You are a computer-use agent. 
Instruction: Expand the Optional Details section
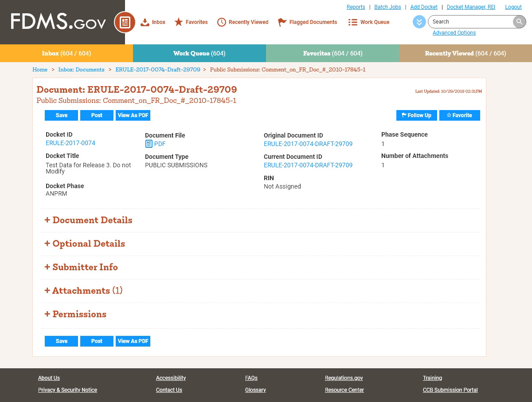point(85,244)
